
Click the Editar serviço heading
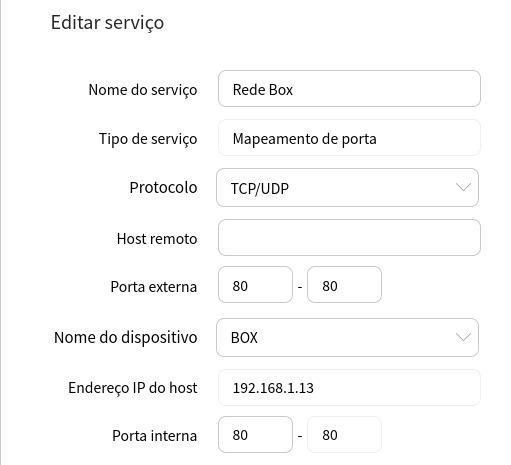pos(107,23)
